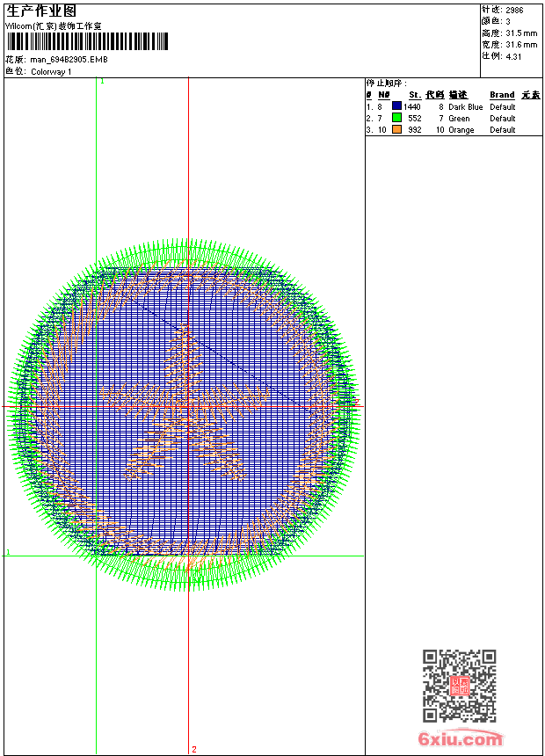
Task: Select the 'Orange' description cell
Action: click(461, 130)
